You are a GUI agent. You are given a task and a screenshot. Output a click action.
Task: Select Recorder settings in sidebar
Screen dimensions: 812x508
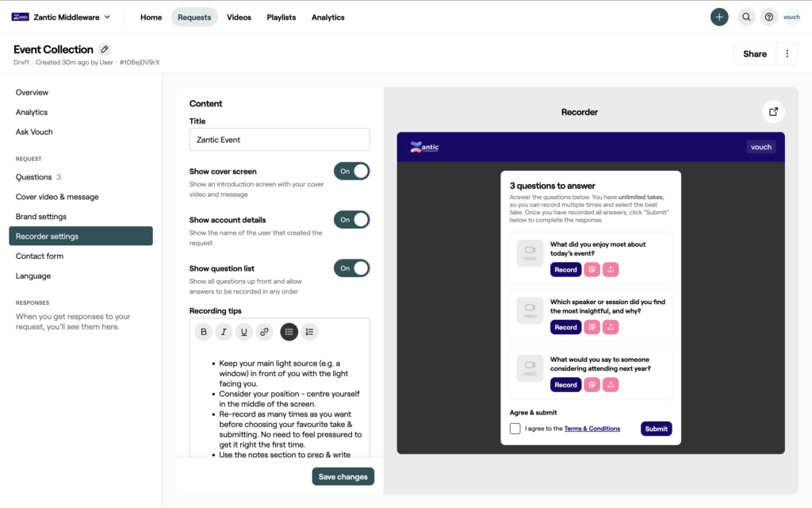pyautogui.click(x=81, y=236)
